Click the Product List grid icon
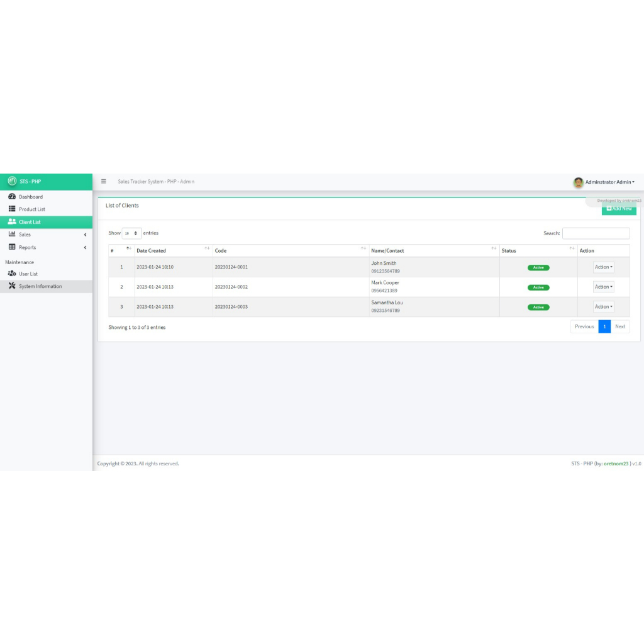Screen dimensions: 644x644 pyautogui.click(x=12, y=209)
